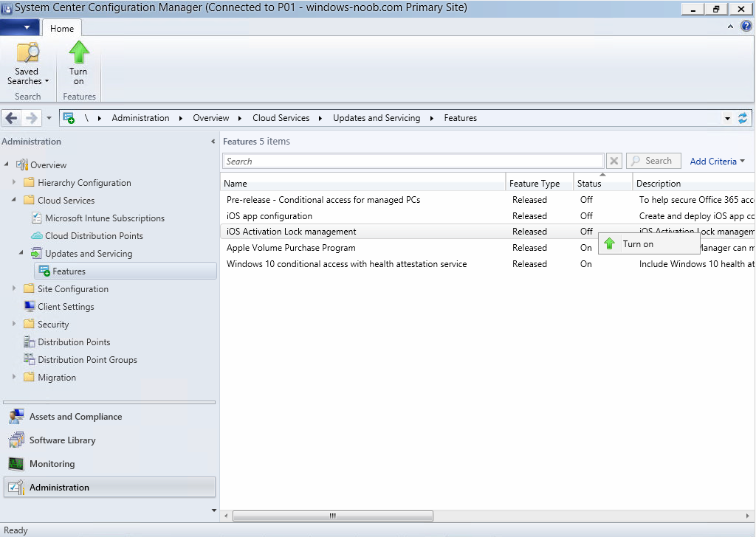Image resolution: width=756 pixels, height=537 pixels.
Task: Minimize the ribbon with caret
Action: pyautogui.click(x=730, y=27)
